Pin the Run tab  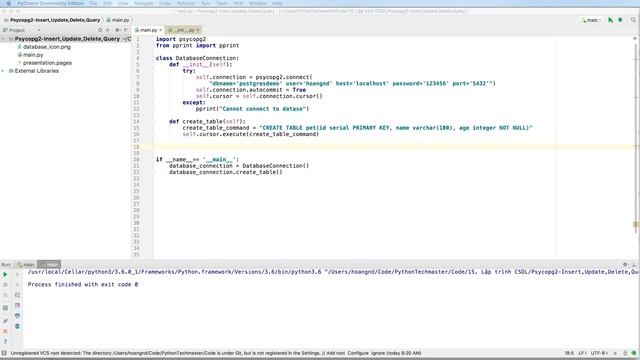click(x=5, y=321)
